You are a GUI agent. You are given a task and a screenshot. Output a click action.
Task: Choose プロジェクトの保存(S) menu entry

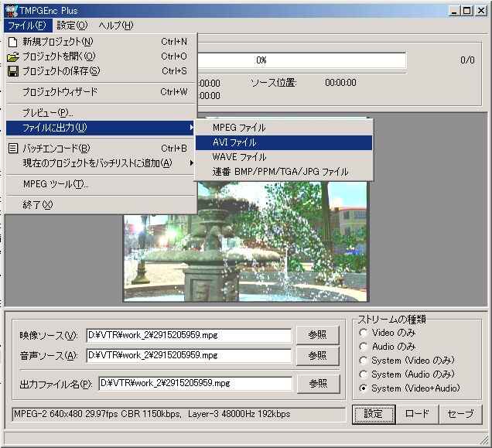click(101, 71)
